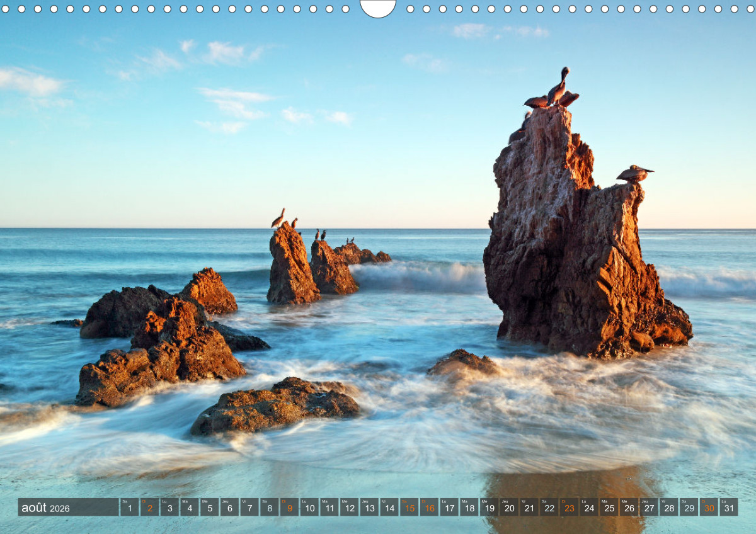The image size is (756, 534).
Task: Select the orange holiday date 15
Action: point(409,508)
